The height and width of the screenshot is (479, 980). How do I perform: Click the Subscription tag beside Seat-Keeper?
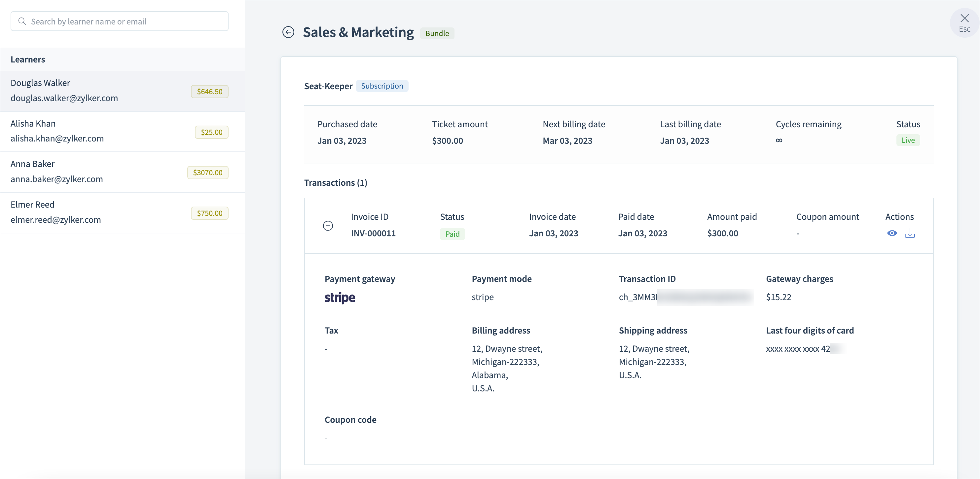[381, 86]
